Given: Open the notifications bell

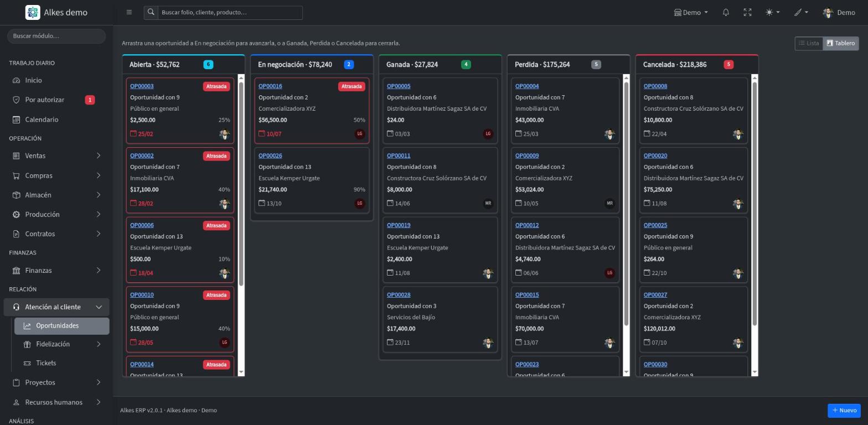Looking at the screenshot, I should click(x=726, y=12).
